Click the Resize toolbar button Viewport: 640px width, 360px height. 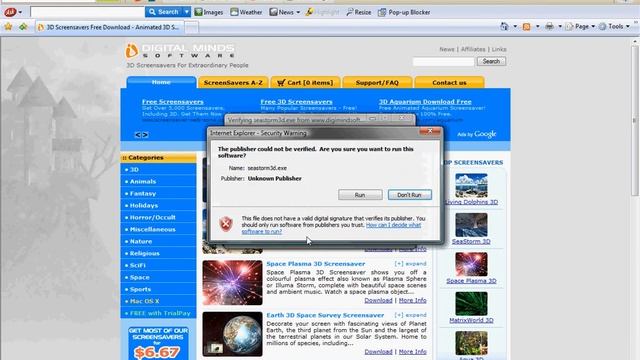pyautogui.click(x=358, y=12)
